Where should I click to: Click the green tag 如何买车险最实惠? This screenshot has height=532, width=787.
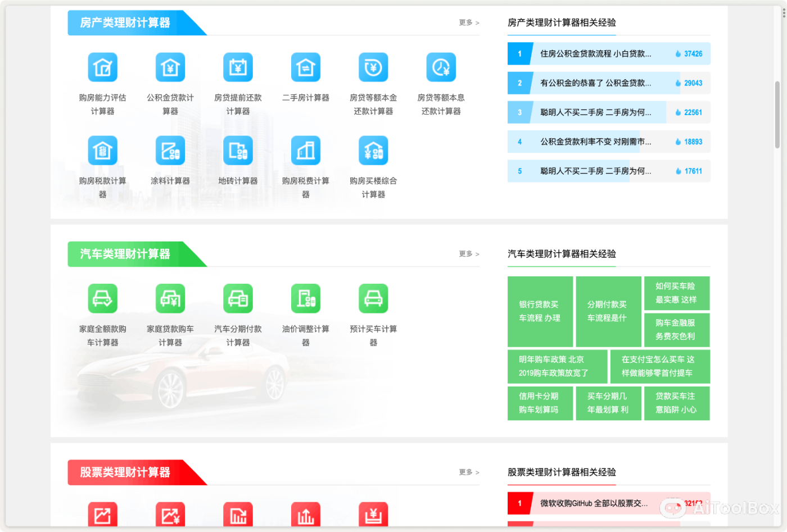coord(677,293)
